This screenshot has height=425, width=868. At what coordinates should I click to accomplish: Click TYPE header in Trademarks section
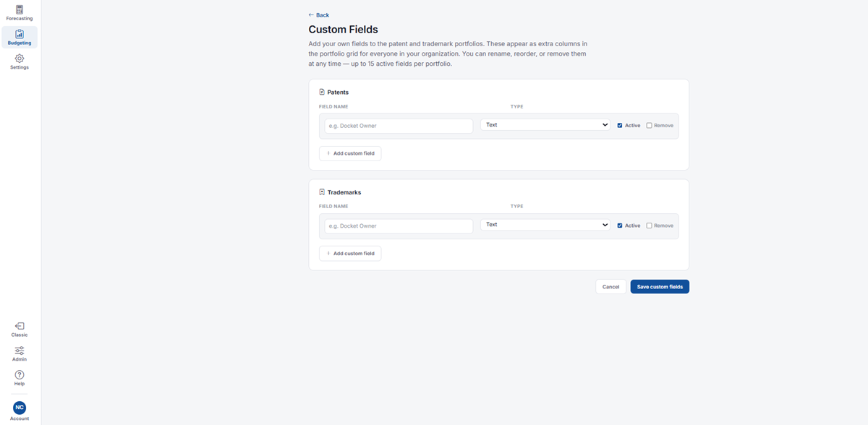click(516, 207)
